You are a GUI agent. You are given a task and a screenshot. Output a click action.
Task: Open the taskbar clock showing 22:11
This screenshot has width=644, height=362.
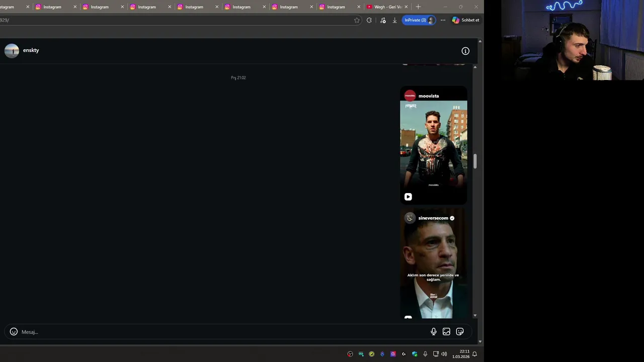tap(461, 354)
